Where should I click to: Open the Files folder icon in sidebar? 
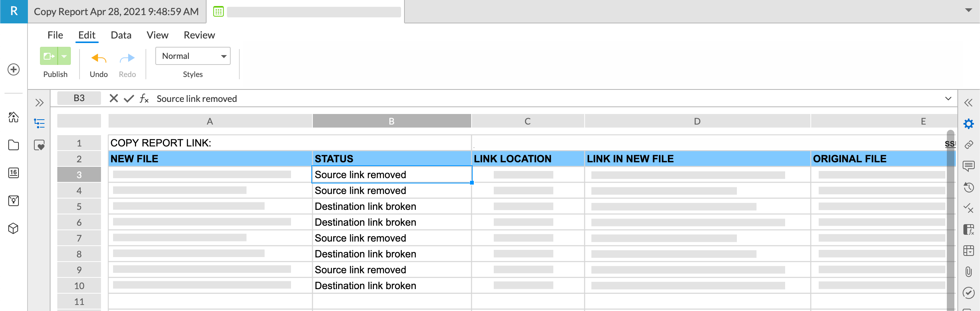14,145
